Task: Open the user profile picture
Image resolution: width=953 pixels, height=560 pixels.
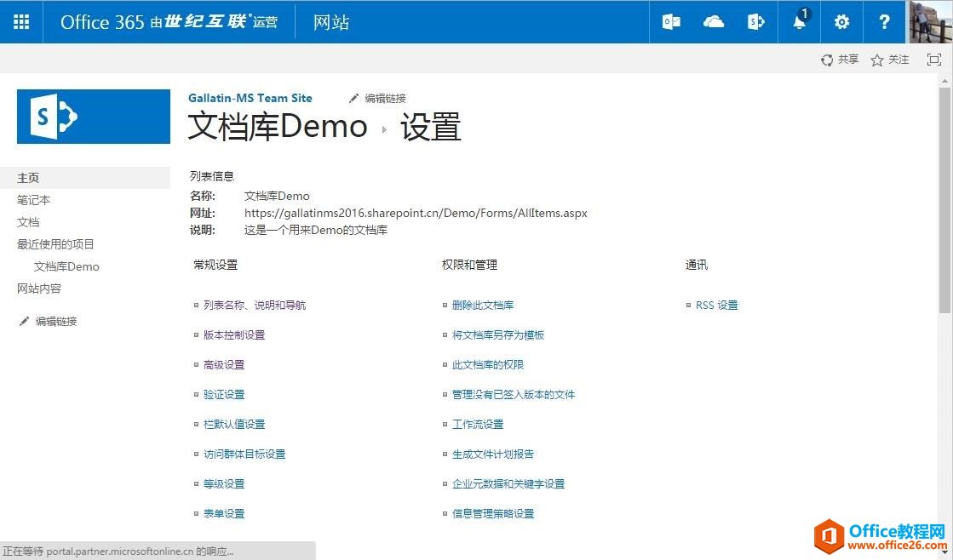Action: [x=931, y=22]
